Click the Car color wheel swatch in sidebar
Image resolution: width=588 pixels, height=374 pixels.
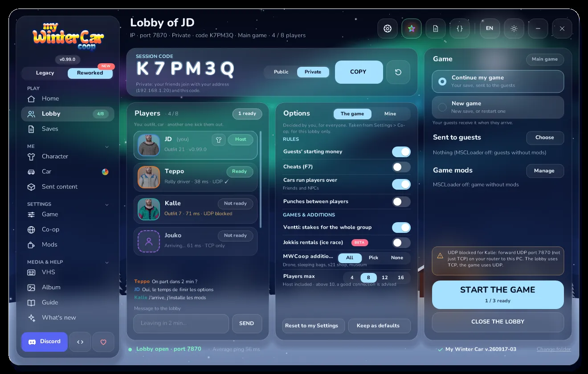point(105,172)
